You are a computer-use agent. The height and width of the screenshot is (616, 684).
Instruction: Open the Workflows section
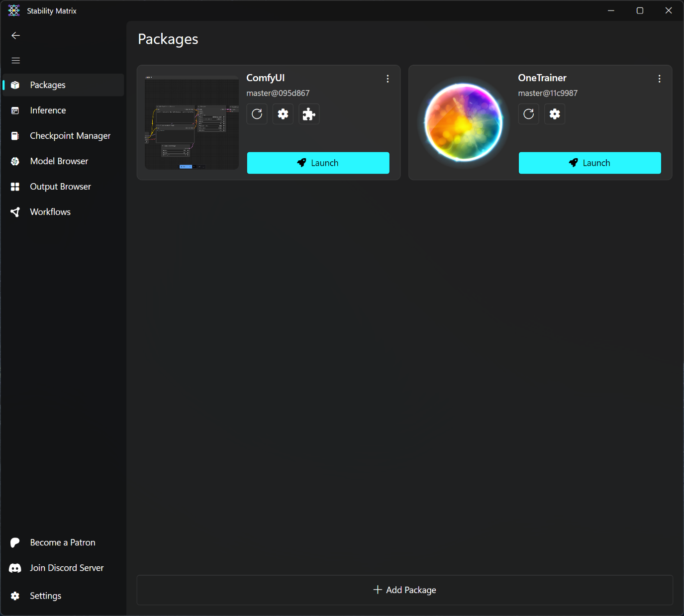[x=50, y=212]
